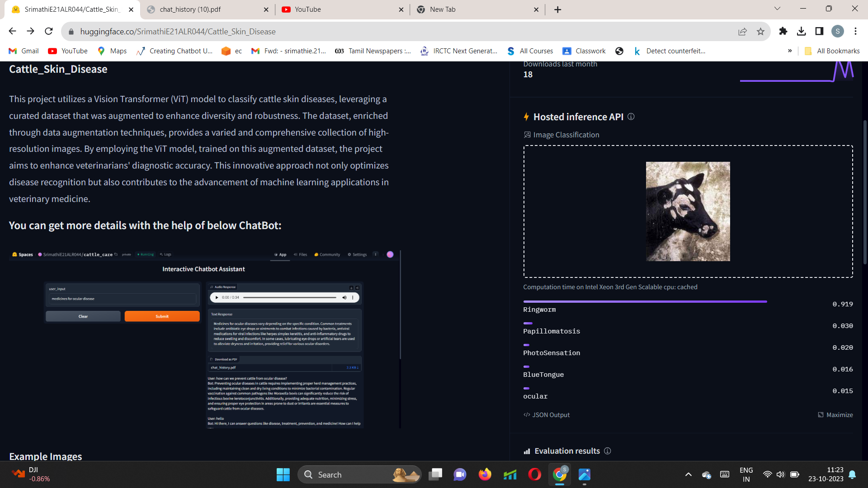Click the Evaluation results info icon
This screenshot has height=488, width=868.
pos(608,451)
